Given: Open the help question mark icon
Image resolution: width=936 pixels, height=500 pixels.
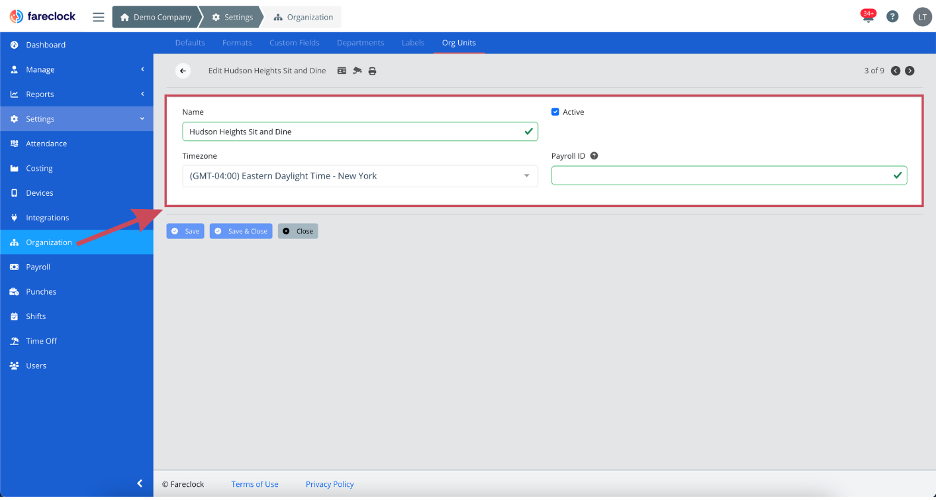Looking at the screenshot, I should coord(892,17).
